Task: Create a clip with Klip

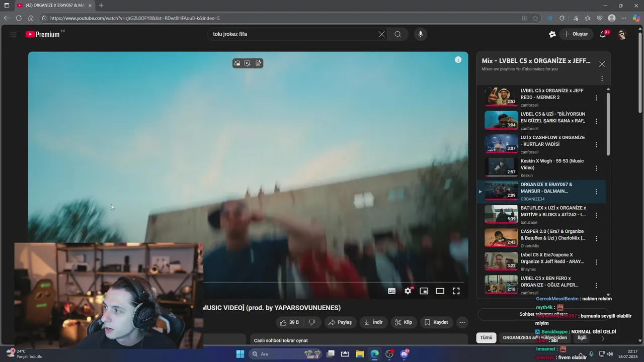Action: (x=404, y=322)
